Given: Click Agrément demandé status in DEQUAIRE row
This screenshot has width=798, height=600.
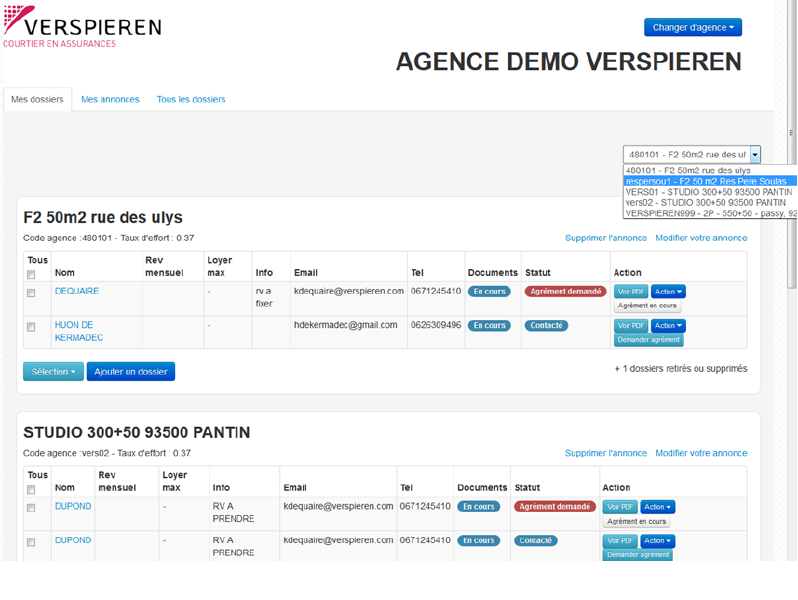Looking at the screenshot, I should tap(565, 292).
